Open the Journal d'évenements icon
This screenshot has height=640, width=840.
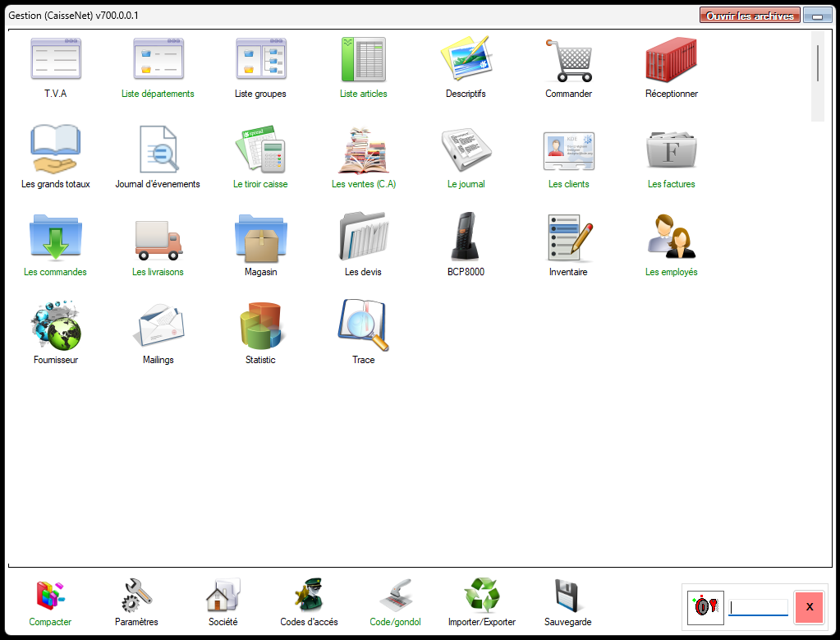click(158, 149)
